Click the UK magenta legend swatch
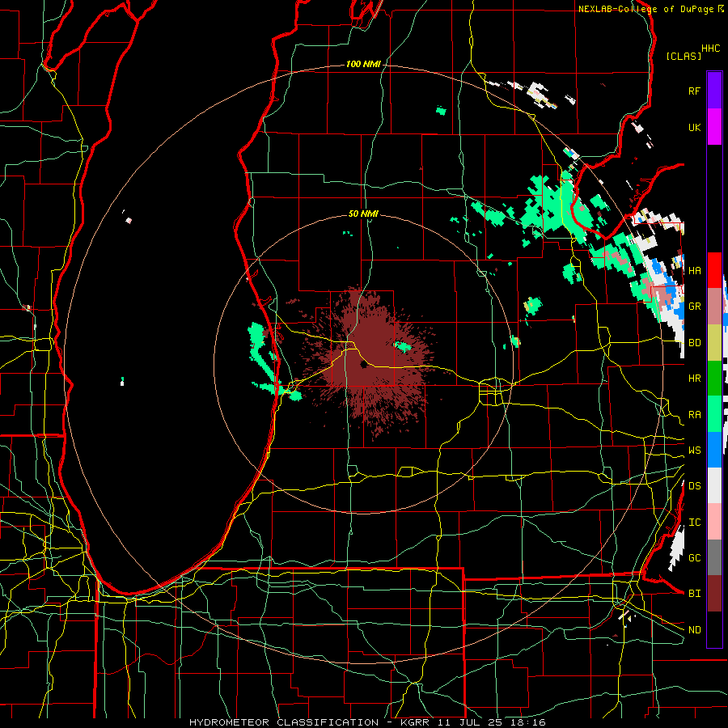The image size is (728, 728). coord(714,127)
